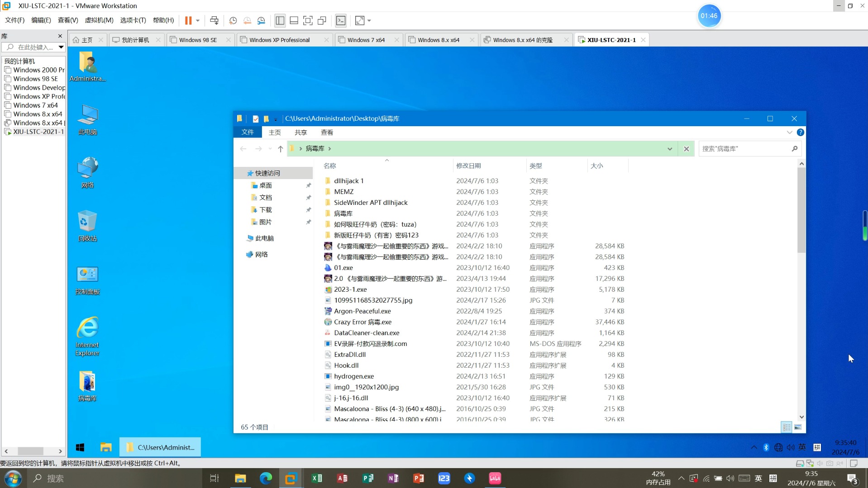The height and width of the screenshot is (488, 868).
Task: Close the Windows 98 SE tab
Action: 228,40
